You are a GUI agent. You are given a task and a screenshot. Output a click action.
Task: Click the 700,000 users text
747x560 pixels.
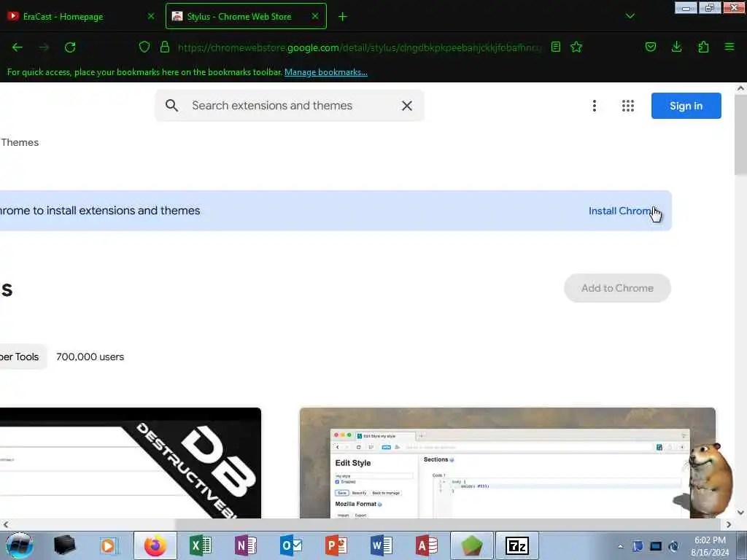pos(90,357)
